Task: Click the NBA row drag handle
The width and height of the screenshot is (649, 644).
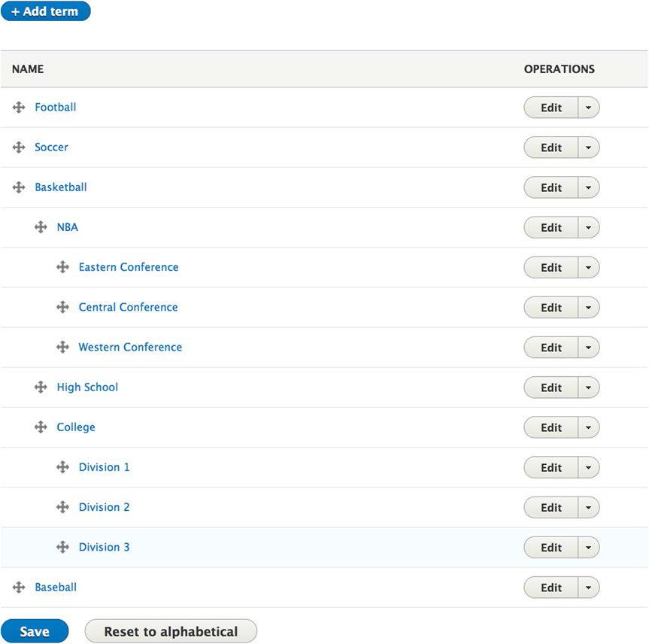Action: click(41, 227)
